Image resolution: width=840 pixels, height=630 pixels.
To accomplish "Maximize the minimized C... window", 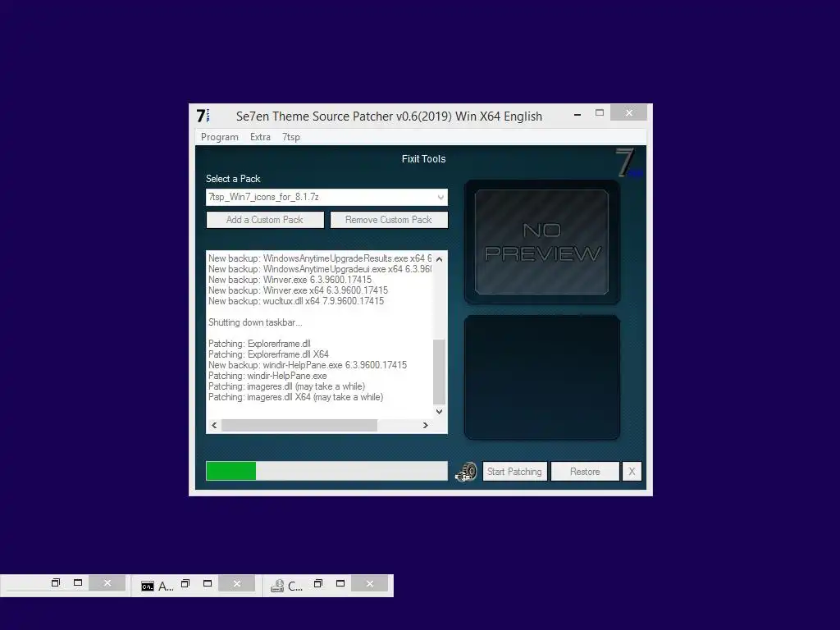I will [340, 583].
